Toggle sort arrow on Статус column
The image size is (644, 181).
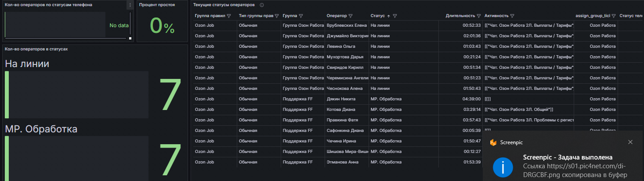click(x=388, y=16)
